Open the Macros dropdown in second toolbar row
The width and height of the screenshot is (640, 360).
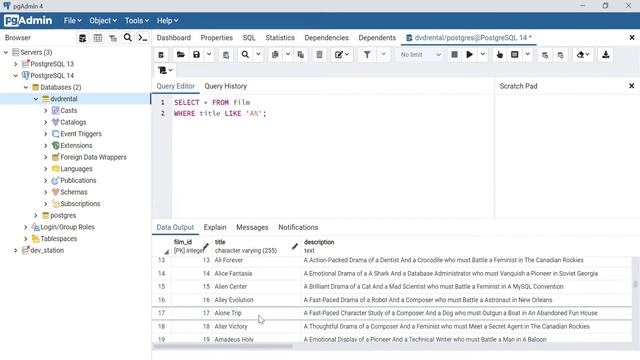pos(165,70)
